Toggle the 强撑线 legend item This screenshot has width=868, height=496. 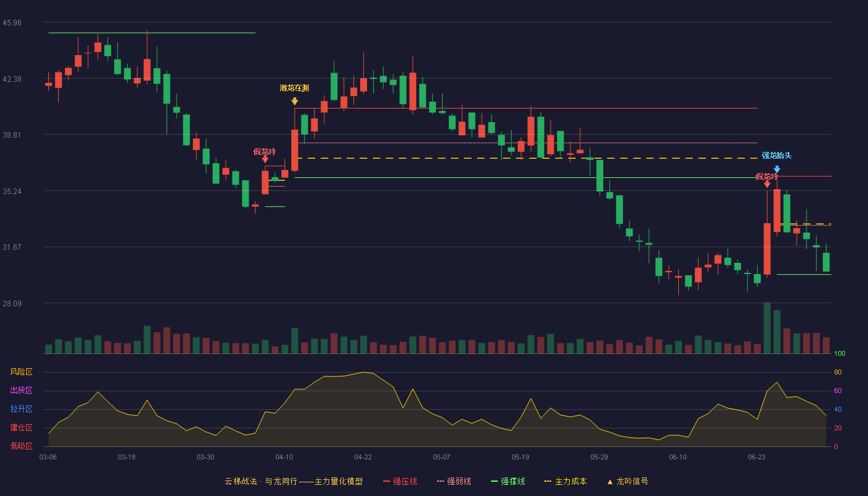pos(508,481)
